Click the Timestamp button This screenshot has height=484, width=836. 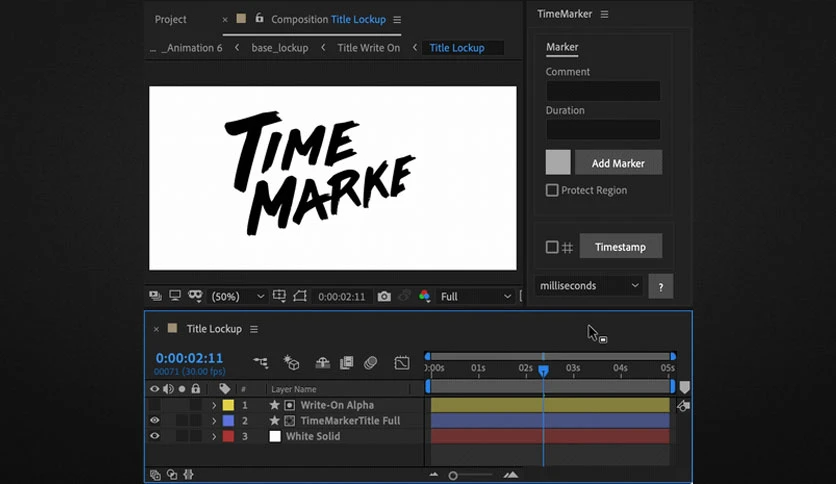pyautogui.click(x=621, y=246)
